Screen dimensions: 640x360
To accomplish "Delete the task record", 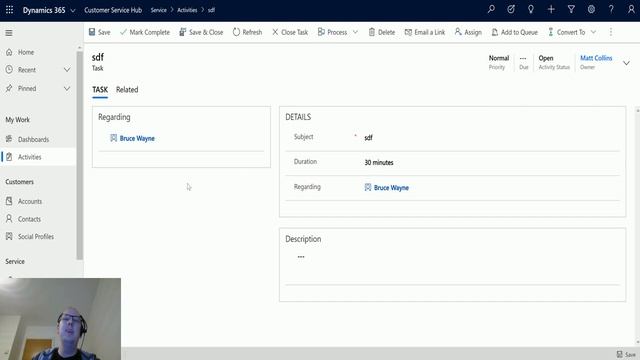I will coord(382,32).
